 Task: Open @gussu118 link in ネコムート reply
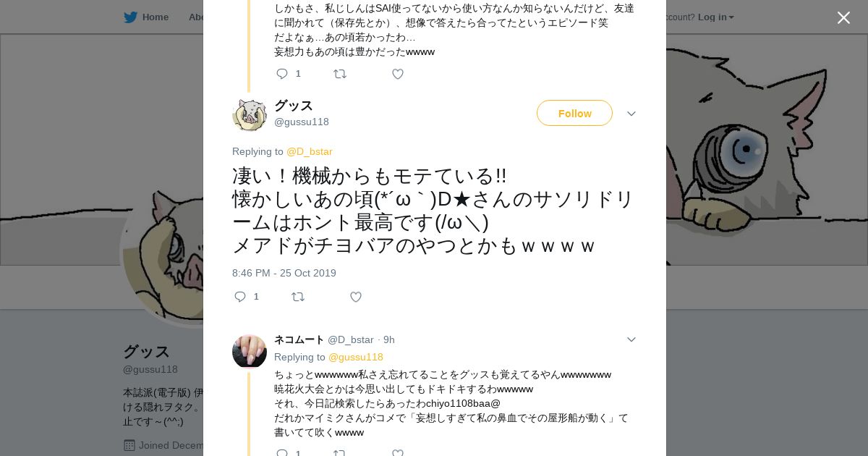click(355, 357)
